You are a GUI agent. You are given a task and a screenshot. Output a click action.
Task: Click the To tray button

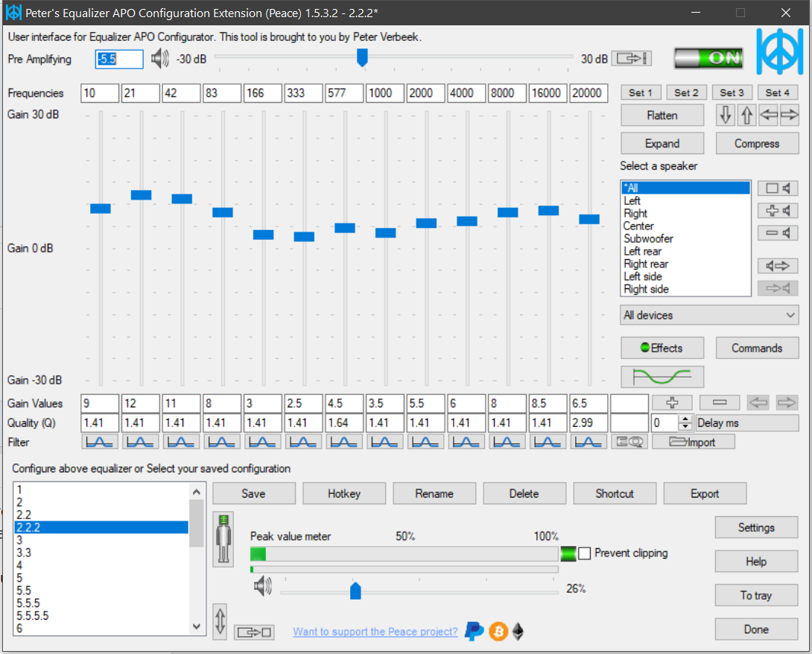click(756, 595)
